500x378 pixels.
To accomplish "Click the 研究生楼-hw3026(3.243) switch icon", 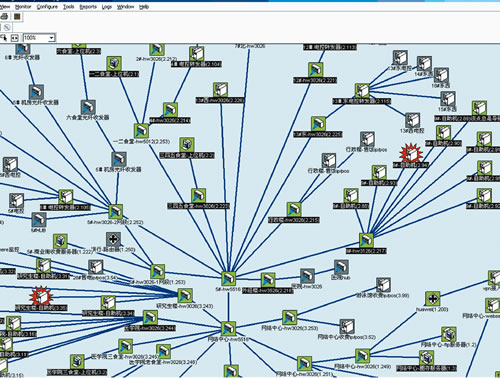I will 185,296.
